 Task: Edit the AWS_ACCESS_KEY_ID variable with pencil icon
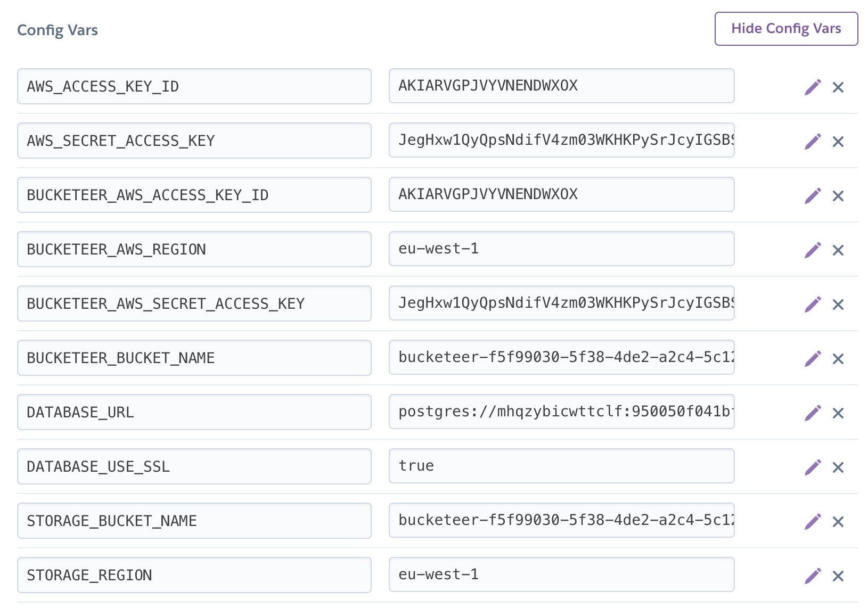click(812, 87)
